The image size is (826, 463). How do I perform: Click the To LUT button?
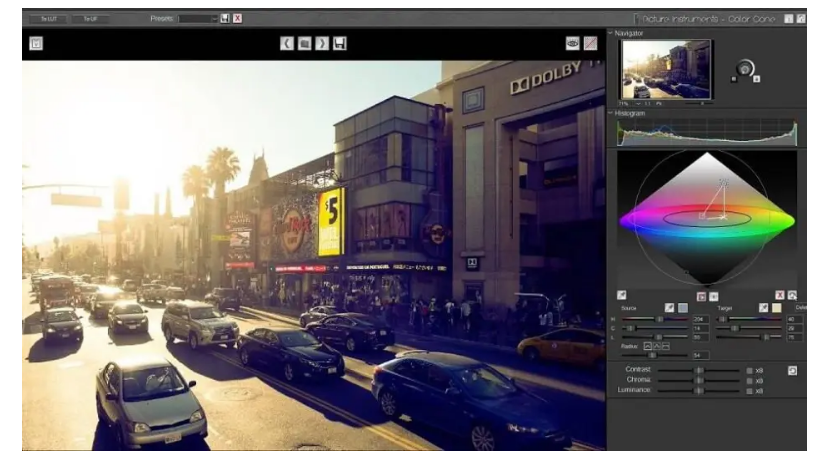pos(48,19)
